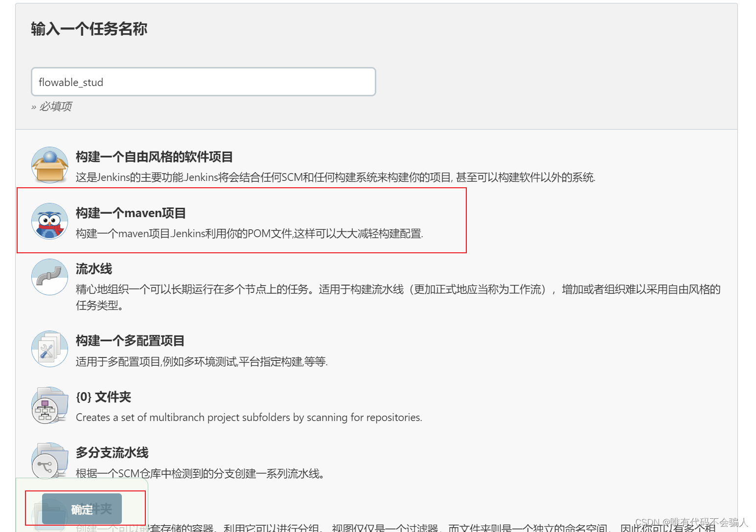
Task: Choose 流水线 item title
Action: coord(94,269)
